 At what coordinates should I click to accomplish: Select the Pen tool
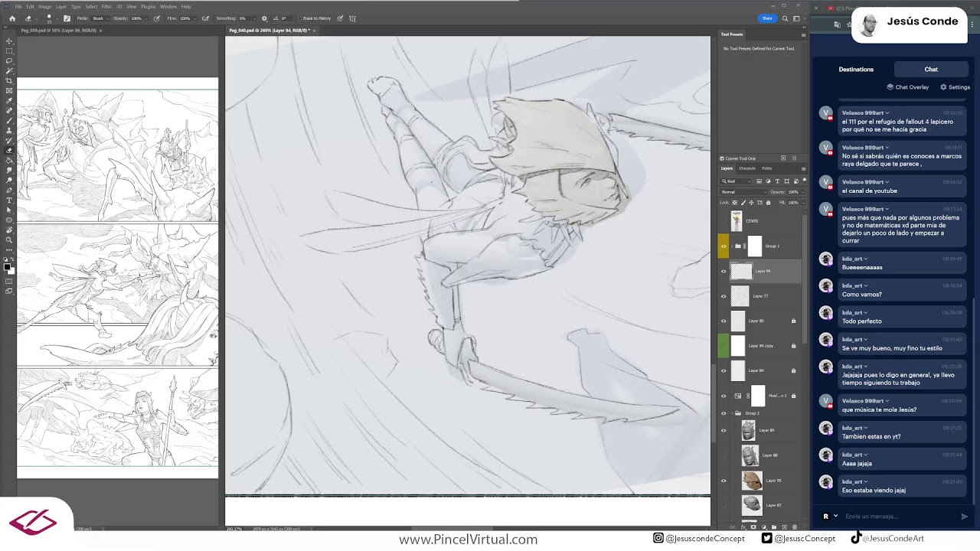9,191
